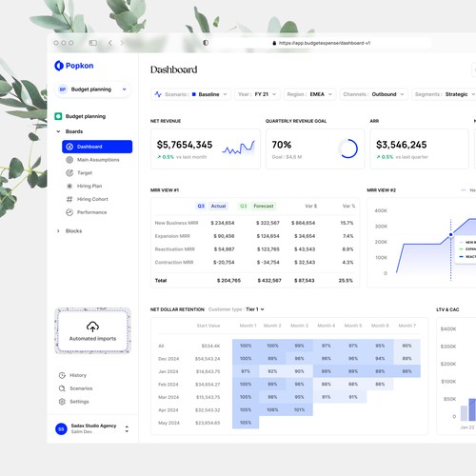The image size is (476, 476).
Task: Click the MRR chart data point marker
Action: (450, 235)
